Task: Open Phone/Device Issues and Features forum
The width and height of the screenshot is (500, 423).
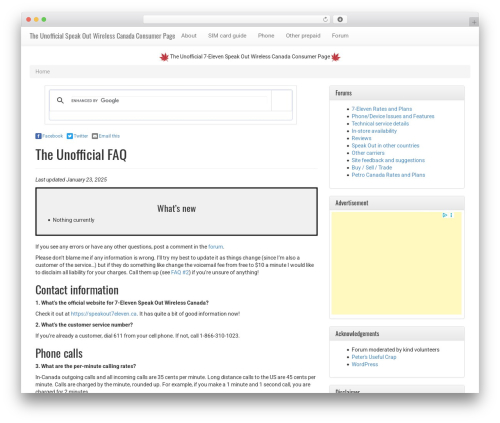Action: [393, 116]
